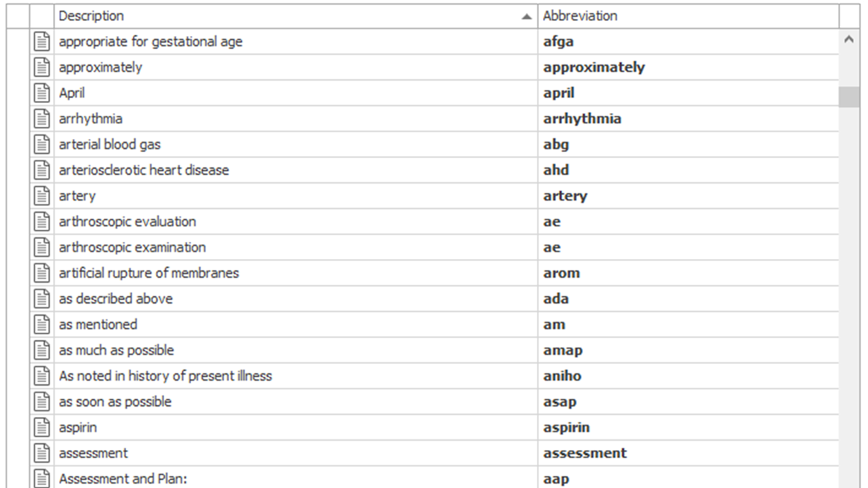Click the scrollbar up arrow
Screen dimensions: 868x488
pos(849,40)
